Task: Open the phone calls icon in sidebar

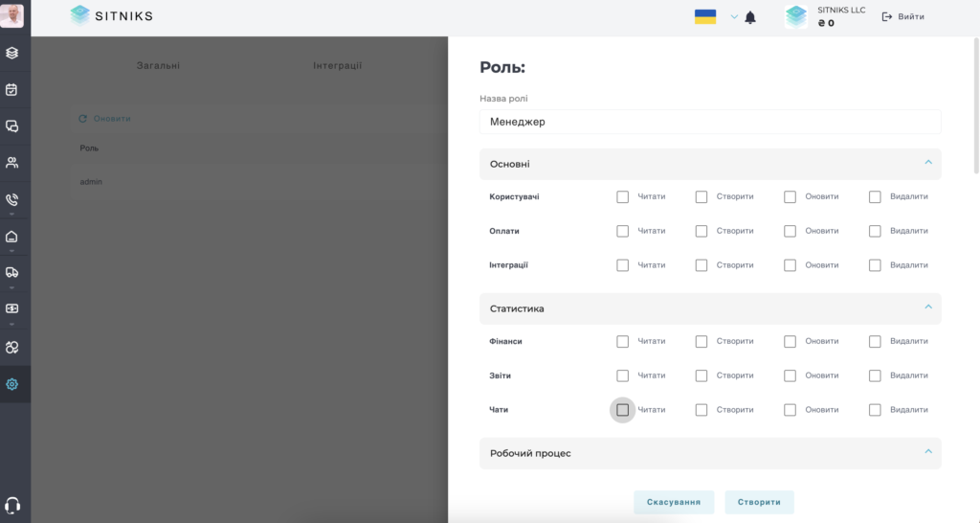Action: click(11, 199)
